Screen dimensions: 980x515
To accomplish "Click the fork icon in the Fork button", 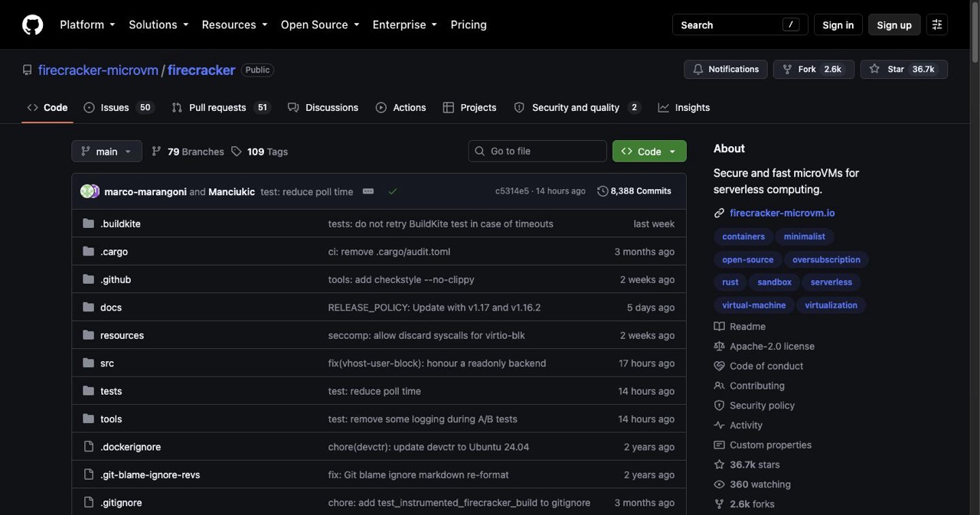I will coord(787,69).
